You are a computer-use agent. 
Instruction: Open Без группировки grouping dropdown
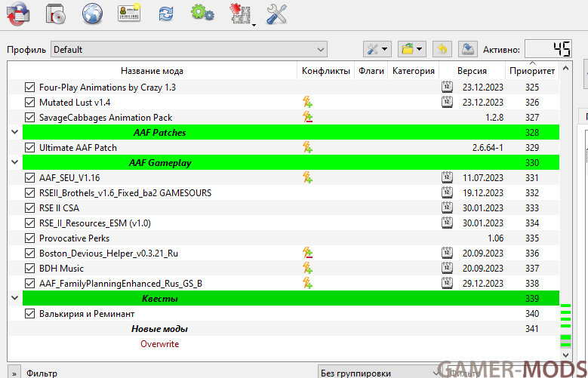click(x=379, y=373)
